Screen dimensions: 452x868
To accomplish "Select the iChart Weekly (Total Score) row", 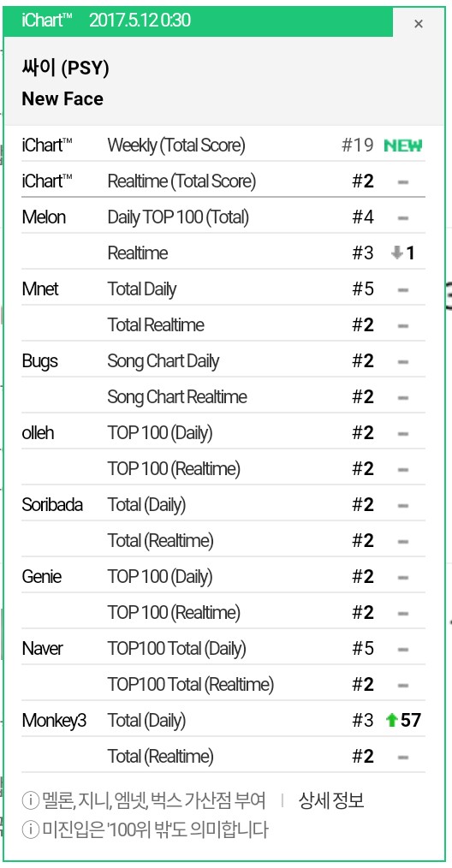I will (223, 146).
